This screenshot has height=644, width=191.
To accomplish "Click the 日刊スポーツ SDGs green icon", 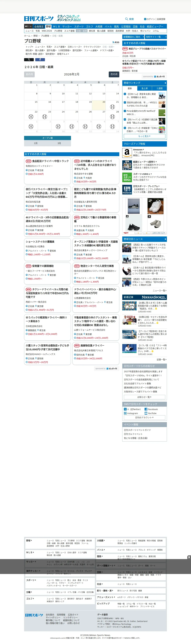I will [127, 177].
